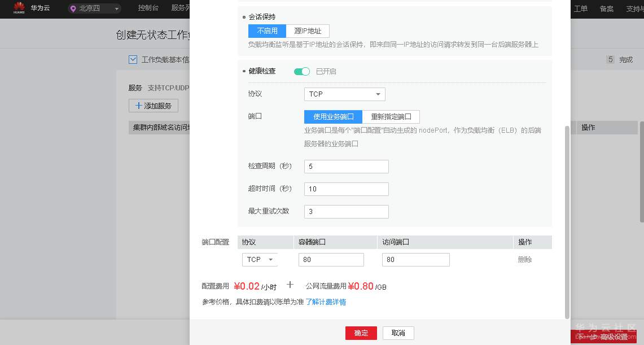The width and height of the screenshot is (644, 345).
Task: Select 不启用 for session persistence
Action: 267,31
